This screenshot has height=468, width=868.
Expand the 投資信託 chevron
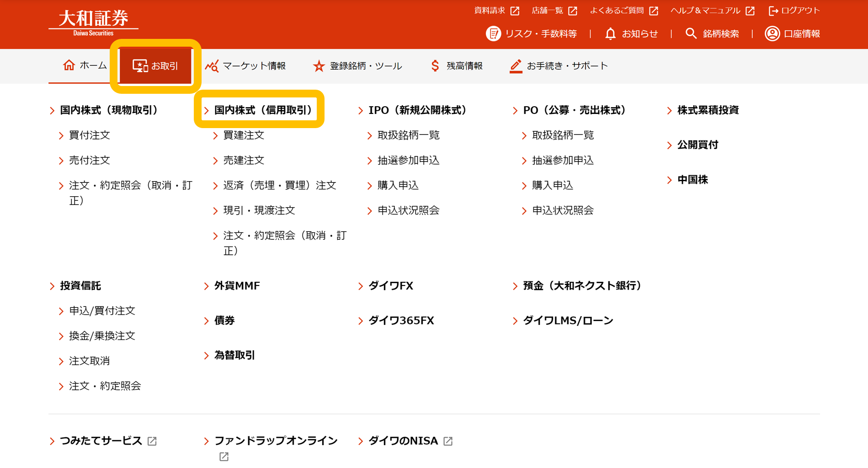tap(52, 285)
